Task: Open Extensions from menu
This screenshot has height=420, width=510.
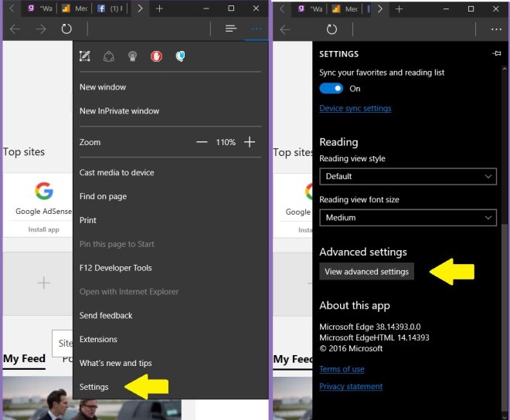Action: pyautogui.click(x=98, y=340)
